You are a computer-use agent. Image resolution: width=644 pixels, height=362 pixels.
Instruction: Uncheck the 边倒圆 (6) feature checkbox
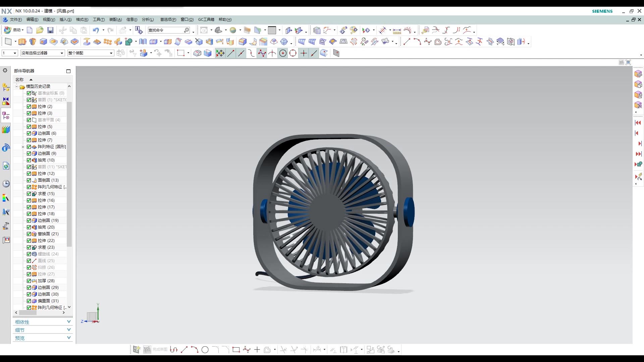click(29, 133)
